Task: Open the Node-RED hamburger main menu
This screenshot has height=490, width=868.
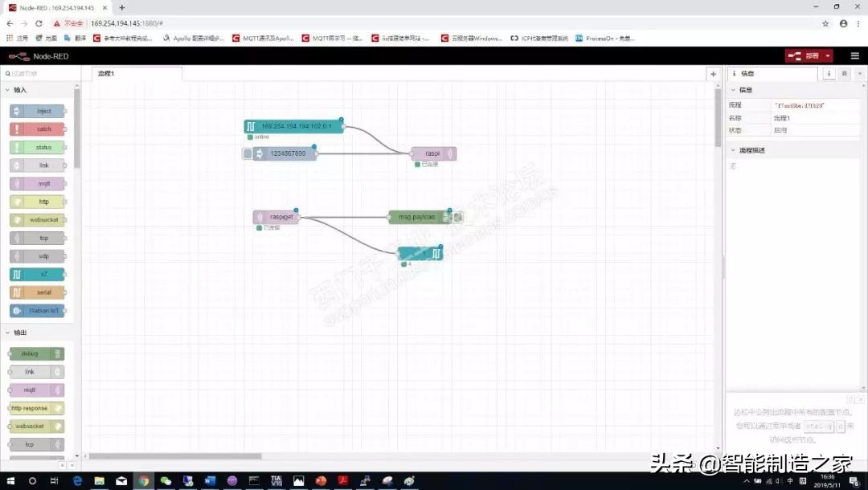Action: point(854,56)
